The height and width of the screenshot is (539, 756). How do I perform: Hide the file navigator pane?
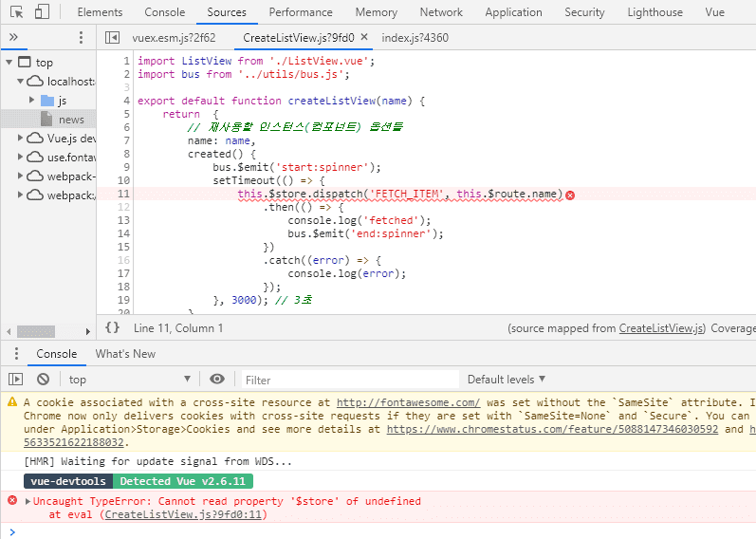click(112, 37)
